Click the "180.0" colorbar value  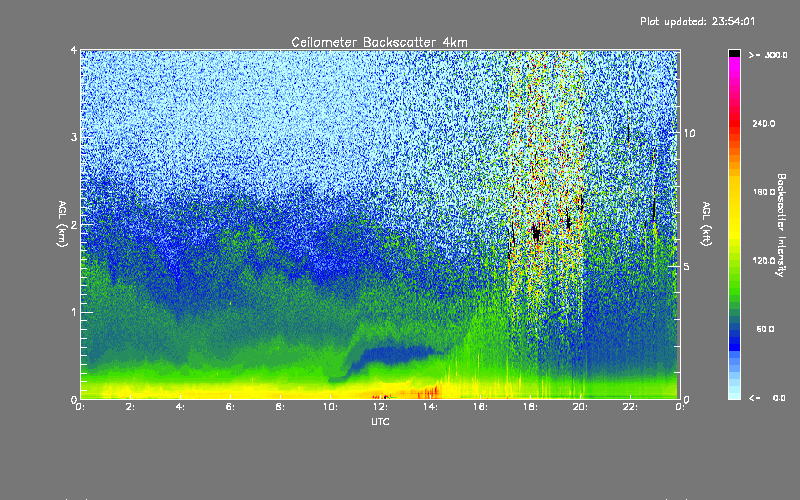point(764,192)
